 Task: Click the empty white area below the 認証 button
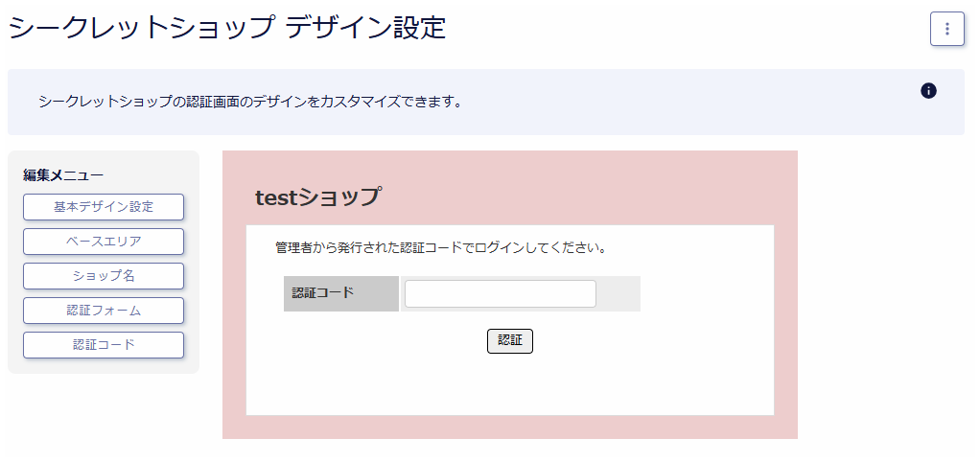tap(509, 385)
